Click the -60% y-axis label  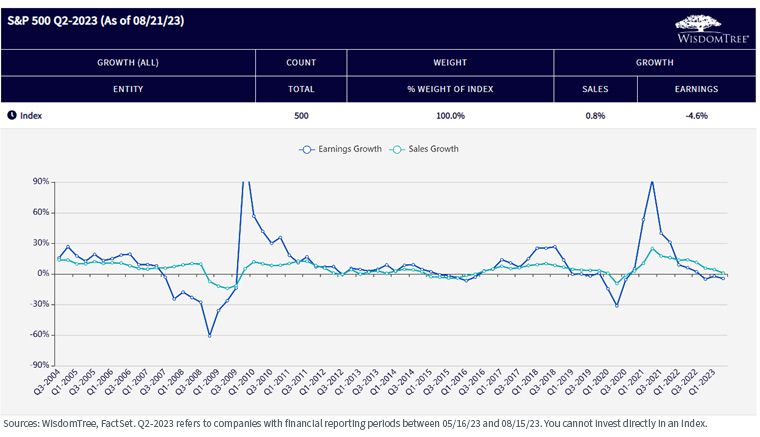tap(40, 334)
